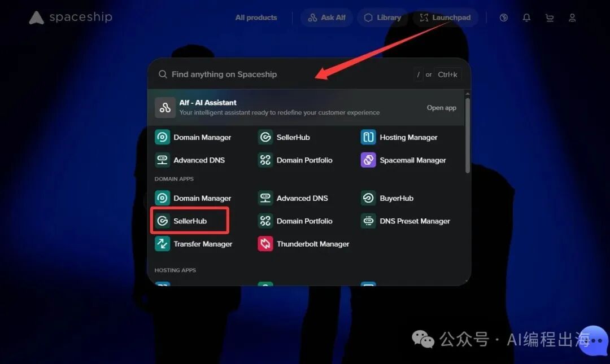Click the Thunderbolt Manager label text

313,244
